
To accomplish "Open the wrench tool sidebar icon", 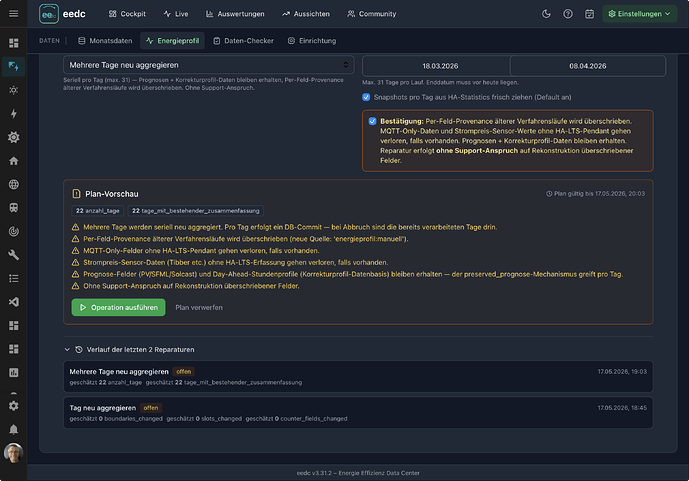I will [x=14, y=255].
